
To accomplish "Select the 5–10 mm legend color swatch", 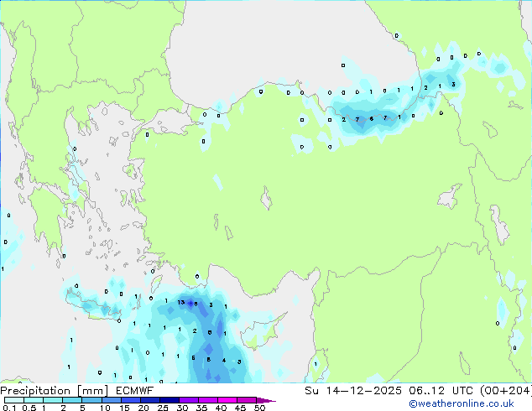I will click(91, 400).
